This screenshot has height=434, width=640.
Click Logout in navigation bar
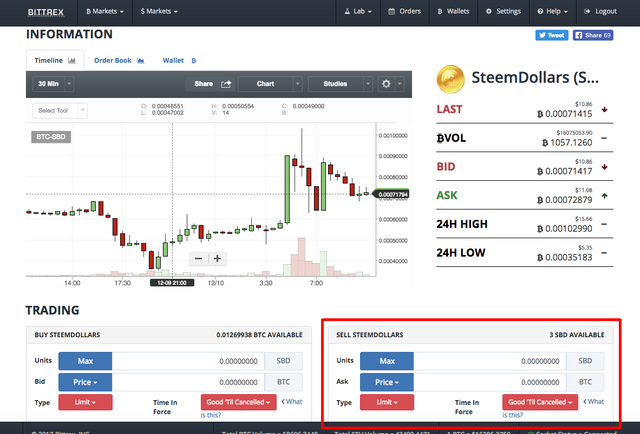pos(600,11)
